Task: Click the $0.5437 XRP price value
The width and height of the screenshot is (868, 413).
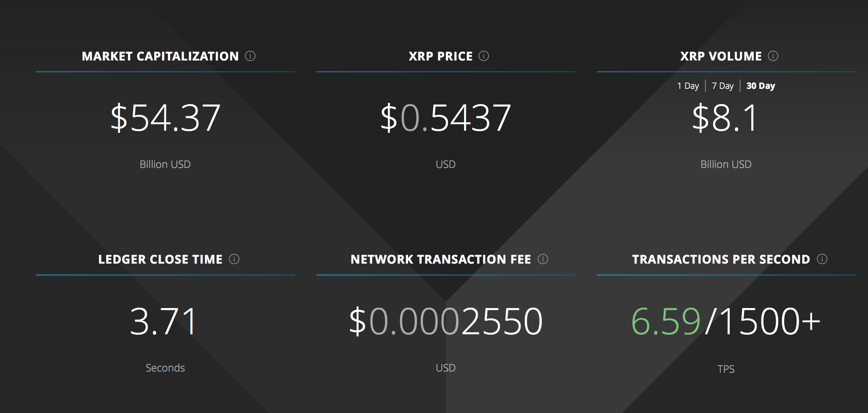Action: point(445,118)
